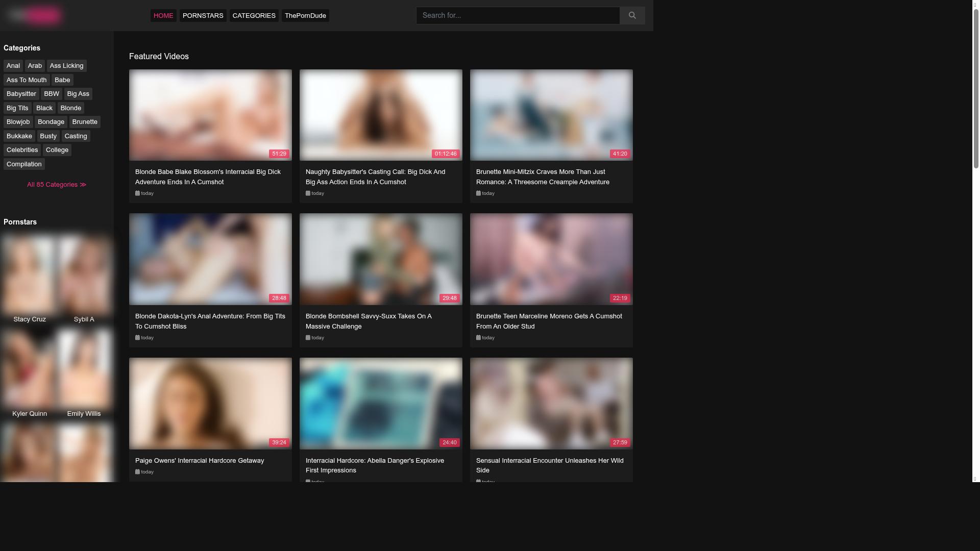Click the ThePornDude header link
Image resolution: width=980 pixels, height=551 pixels.
coord(305,15)
